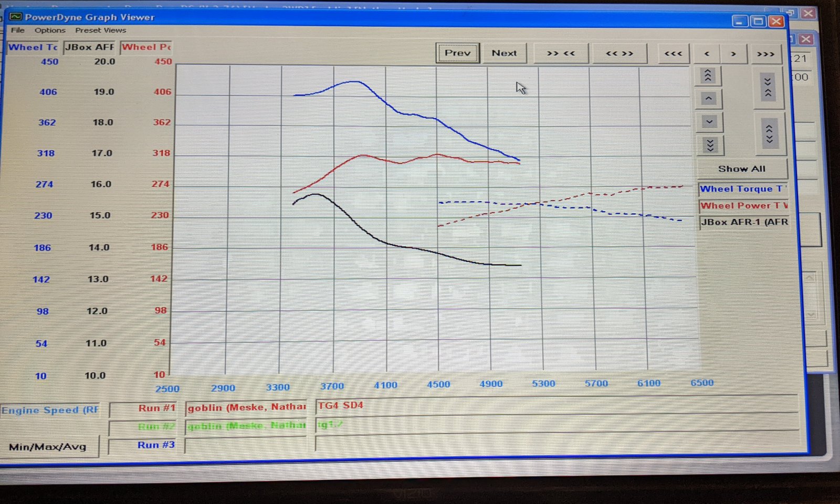Click the single down-arrow scroll button
840x504 pixels.
tap(709, 122)
